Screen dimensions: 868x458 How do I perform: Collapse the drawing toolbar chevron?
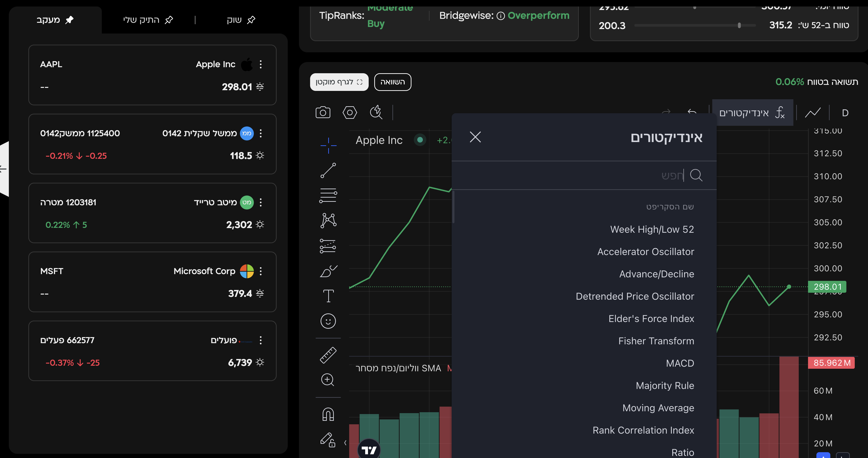pos(345,442)
